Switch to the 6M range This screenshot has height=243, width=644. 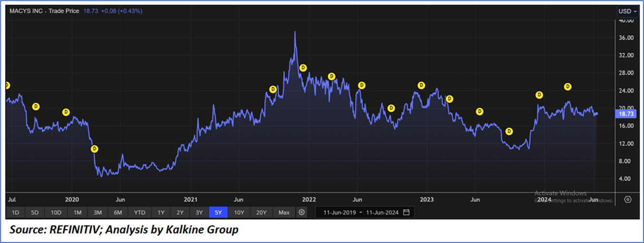click(x=118, y=212)
